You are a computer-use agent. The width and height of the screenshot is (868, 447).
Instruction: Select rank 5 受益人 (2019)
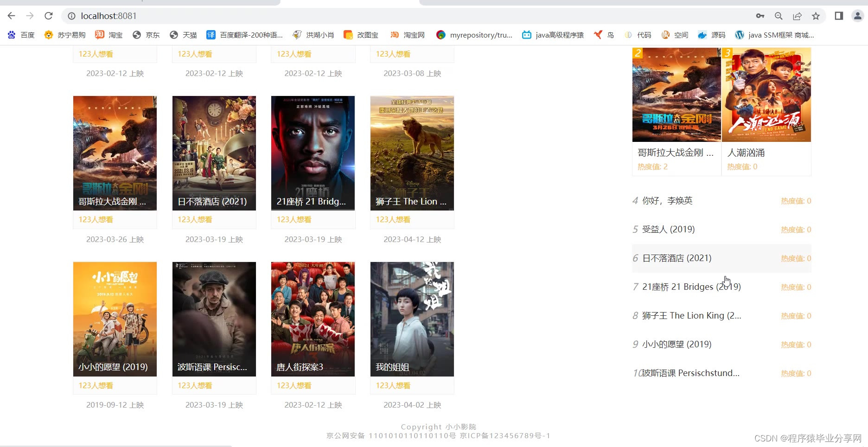[722, 230]
